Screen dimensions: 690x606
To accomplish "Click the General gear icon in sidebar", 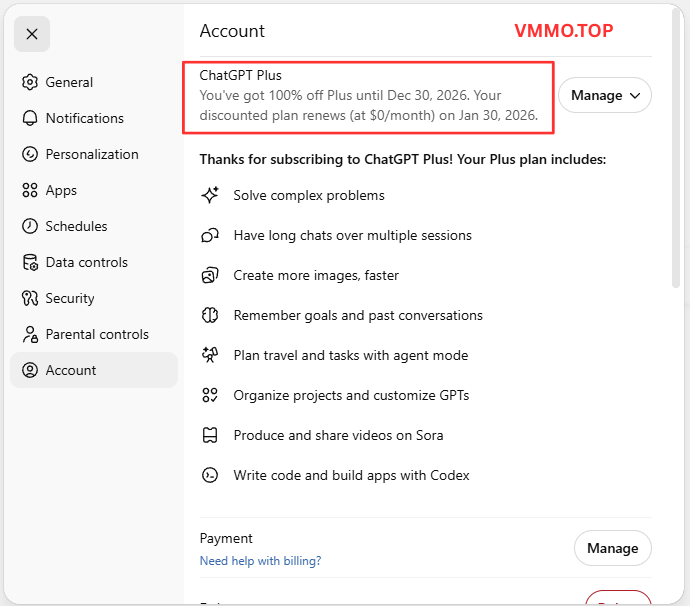I will (30, 82).
